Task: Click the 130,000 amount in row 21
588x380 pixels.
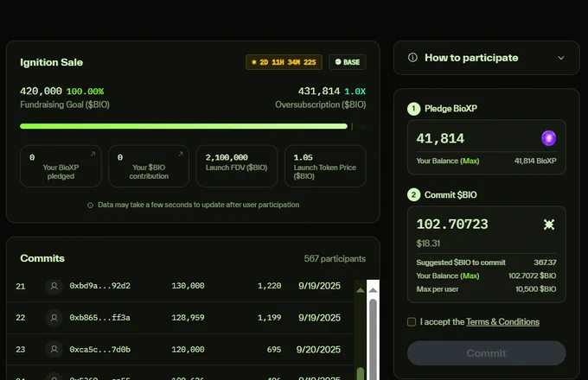Action: [188, 286]
